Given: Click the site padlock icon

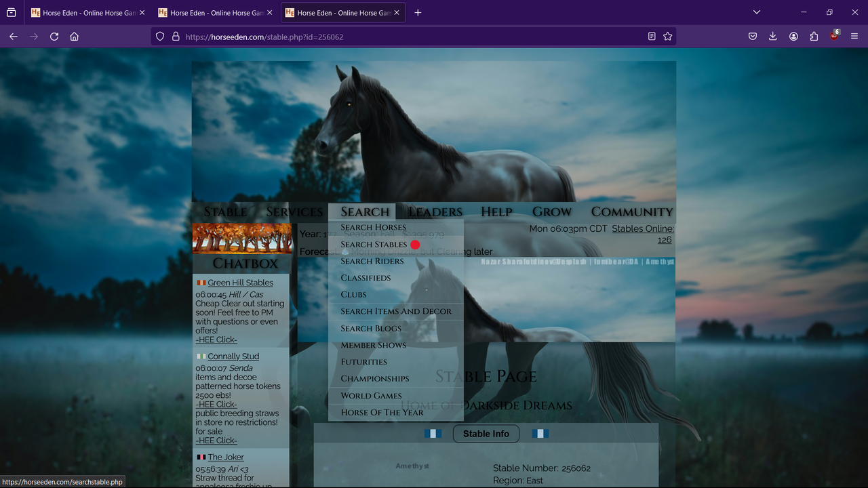Looking at the screenshot, I should 176,37.
